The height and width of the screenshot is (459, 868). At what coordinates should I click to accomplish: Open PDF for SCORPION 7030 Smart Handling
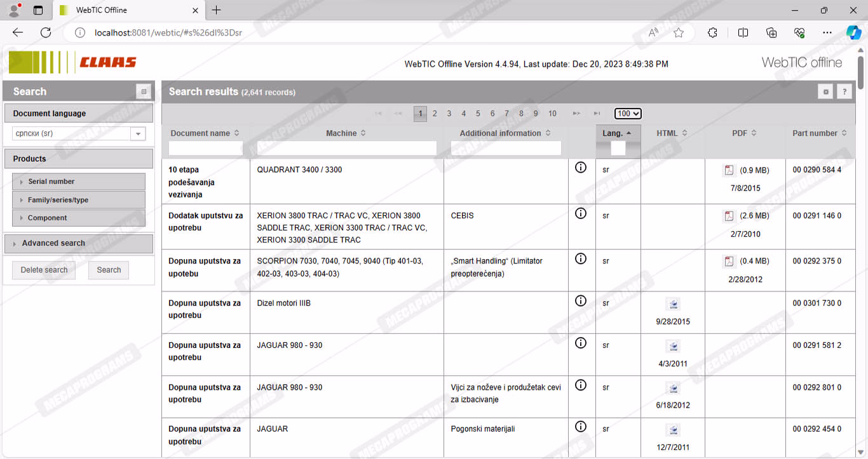click(729, 262)
